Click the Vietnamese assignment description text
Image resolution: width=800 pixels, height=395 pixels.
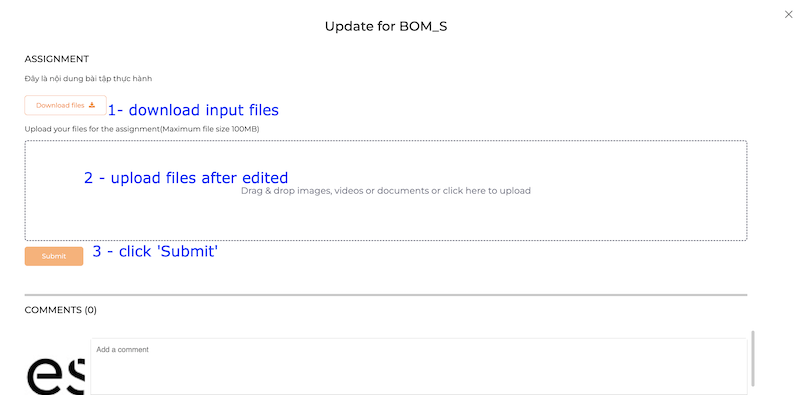(88, 79)
